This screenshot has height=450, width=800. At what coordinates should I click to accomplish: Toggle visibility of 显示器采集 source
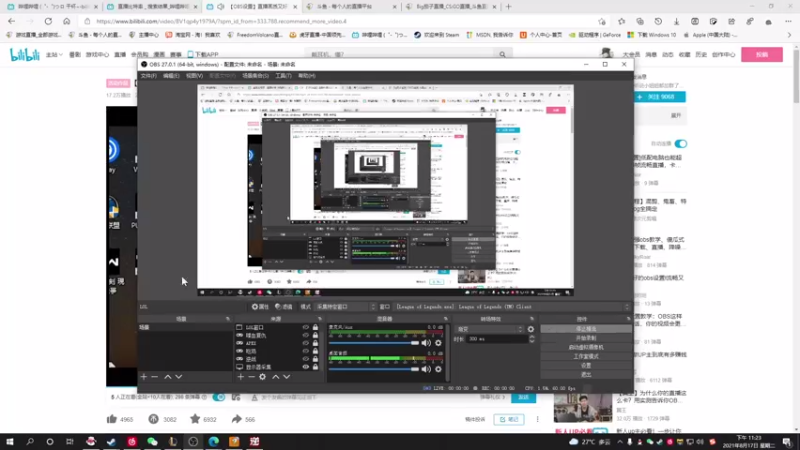[x=306, y=367]
